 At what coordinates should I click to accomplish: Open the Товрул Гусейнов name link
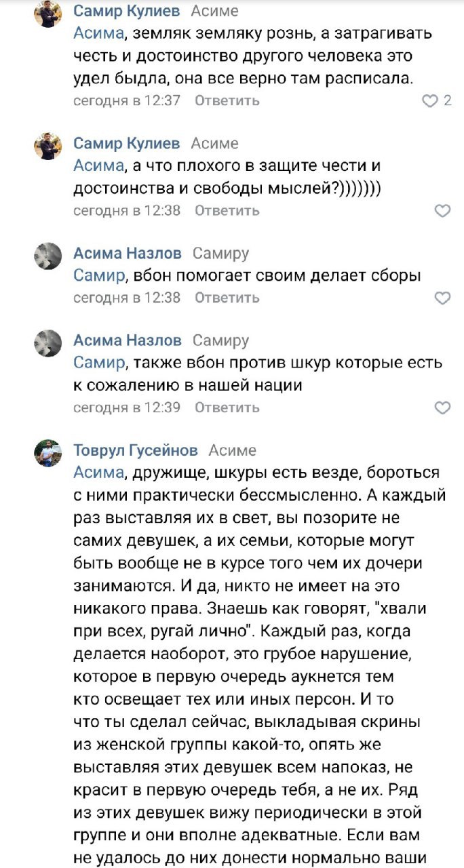pyautogui.click(x=136, y=450)
